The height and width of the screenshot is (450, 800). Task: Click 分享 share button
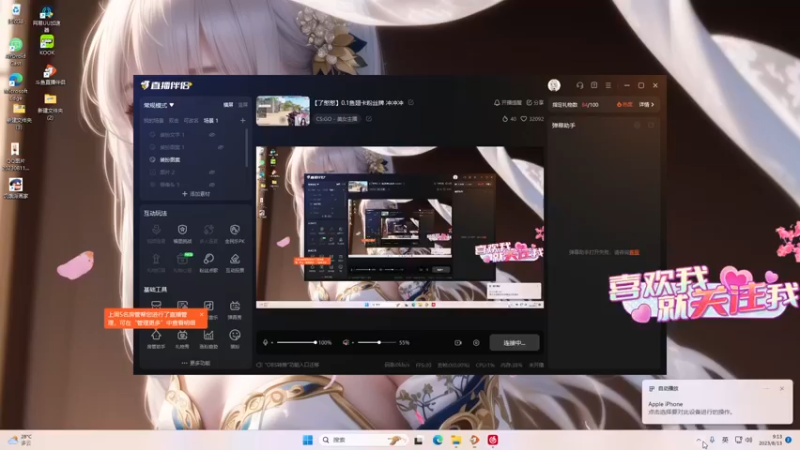tap(535, 103)
